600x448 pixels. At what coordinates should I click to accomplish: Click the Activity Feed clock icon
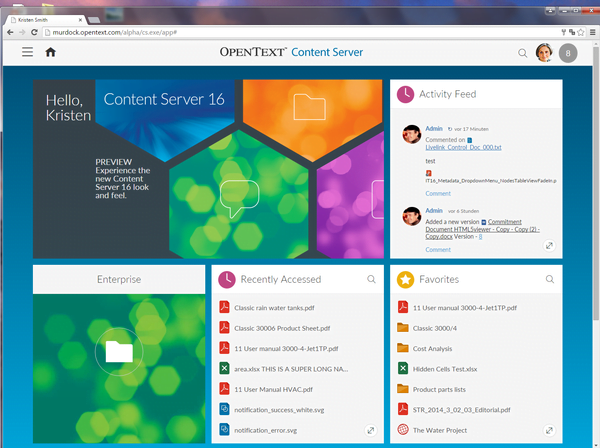pos(405,94)
